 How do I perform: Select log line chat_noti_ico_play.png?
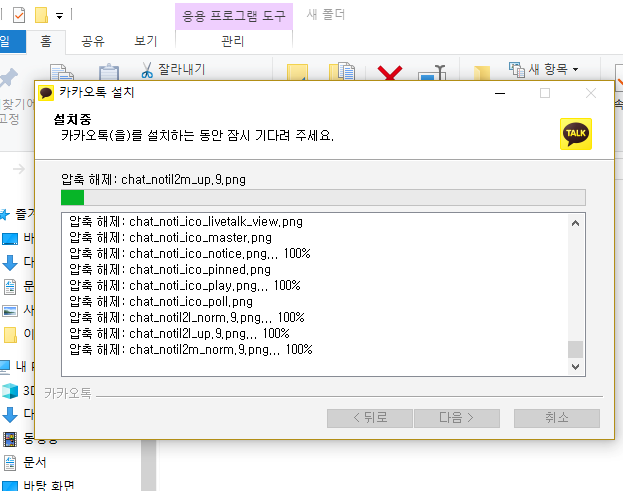(185, 286)
